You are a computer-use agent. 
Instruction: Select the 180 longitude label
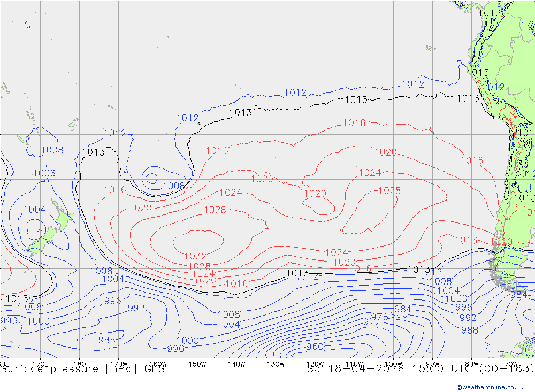(80, 364)
